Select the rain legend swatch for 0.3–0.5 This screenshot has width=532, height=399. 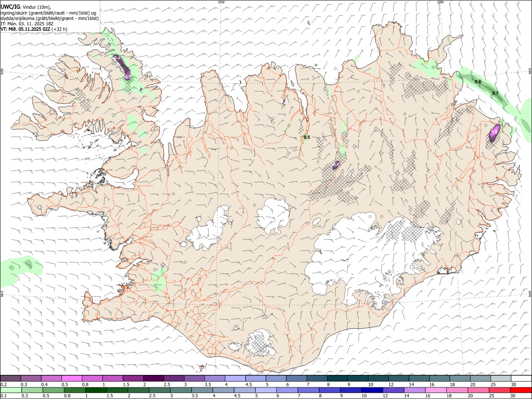pyautogui.click(x=32, y=390)
